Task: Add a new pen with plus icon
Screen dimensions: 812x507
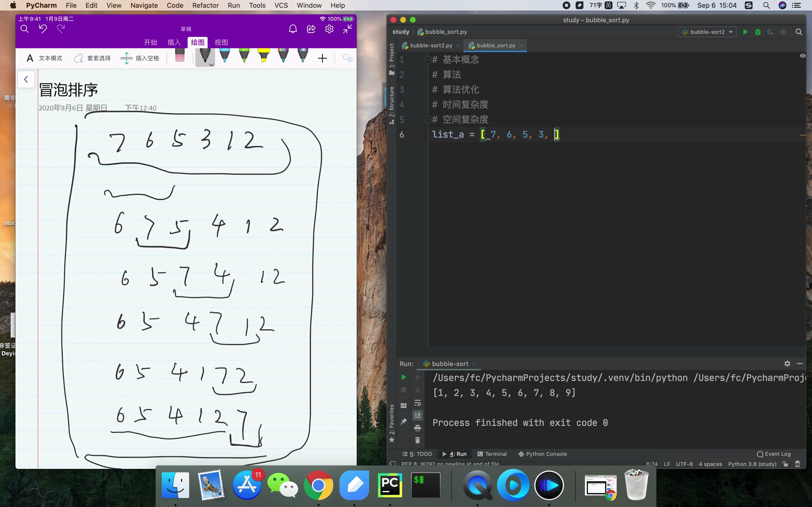Action: click(x=322, y=58)
